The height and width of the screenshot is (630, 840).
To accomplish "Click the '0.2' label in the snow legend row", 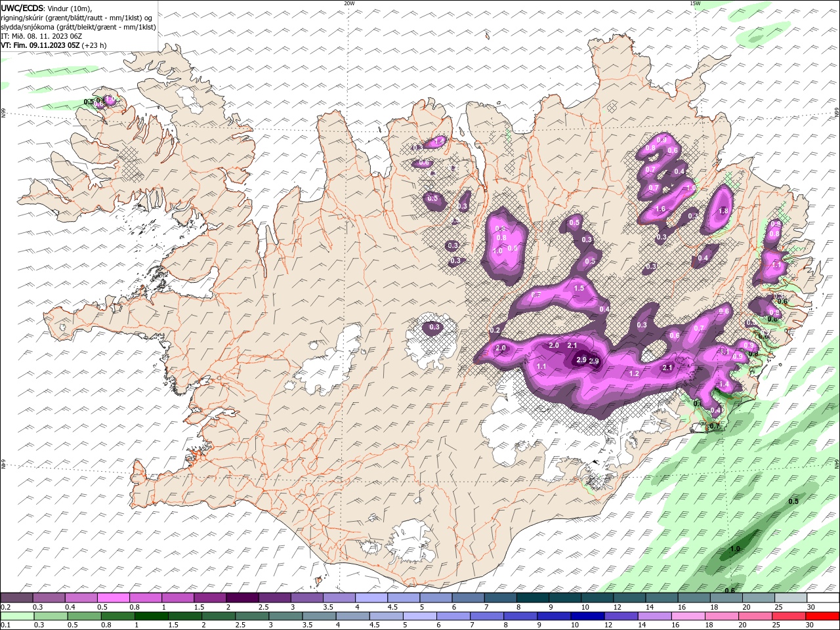I will pos(5,607).
